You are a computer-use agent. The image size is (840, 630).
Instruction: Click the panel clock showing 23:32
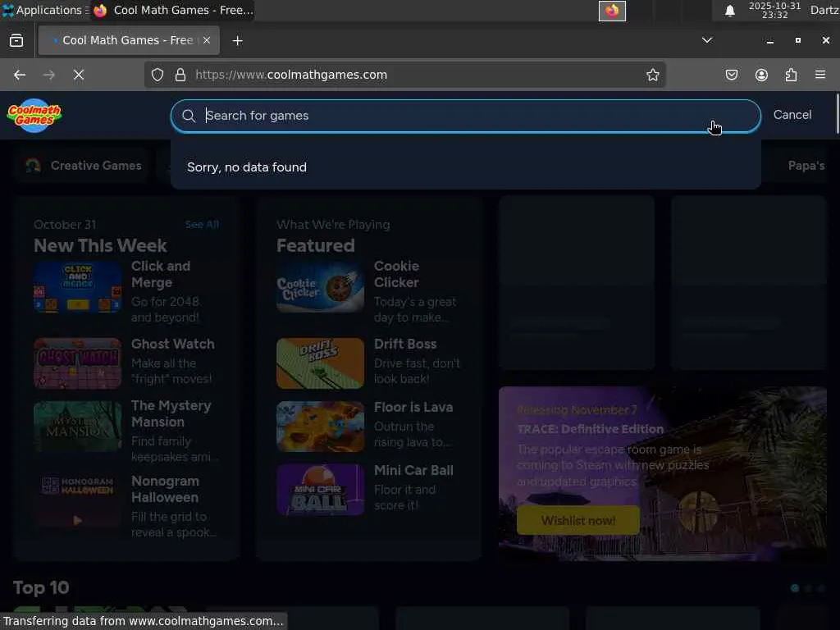774,10
